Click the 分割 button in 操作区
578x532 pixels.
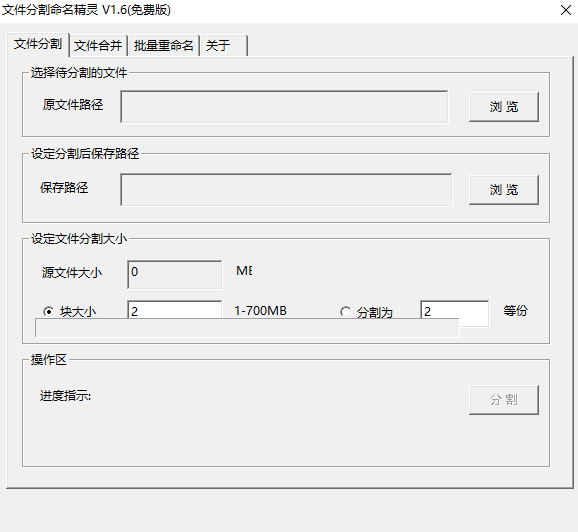coord(504,400)
